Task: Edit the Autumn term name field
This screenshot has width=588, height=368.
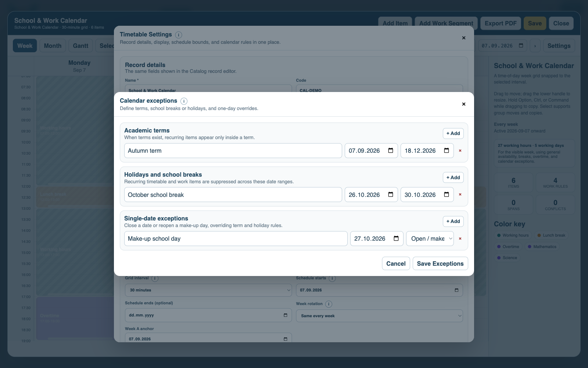Action: pyautogui.click(x=233, y=151)
